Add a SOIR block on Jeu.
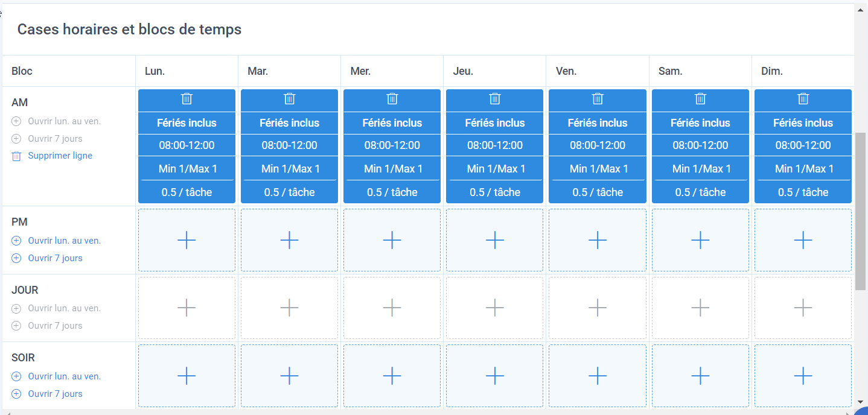The image size is (868, 415). point(495,376)
